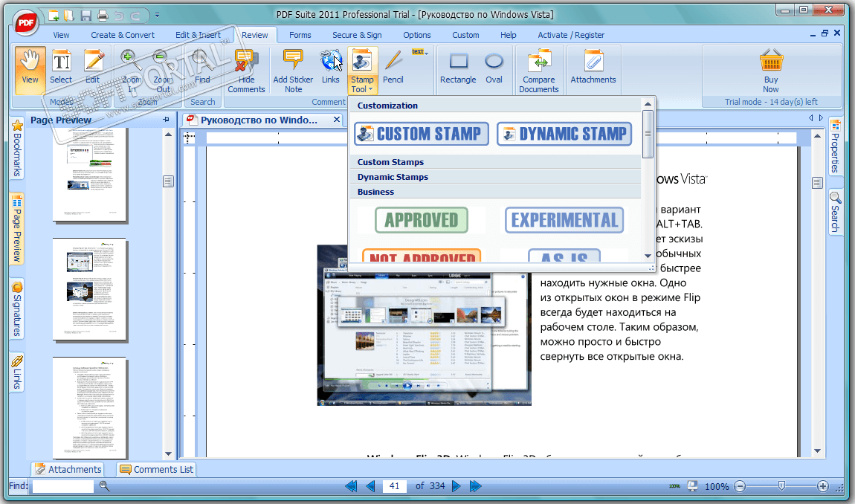Choose the Edit pencil mode
The height and width of the screenshot is (504, 855).
pos(93,68)
